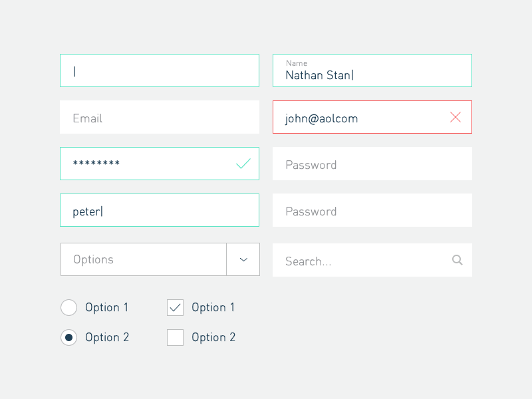Click the Option 2 label beside radio
This screenshot has height=399, width=532.
click(x=107, y=337)
